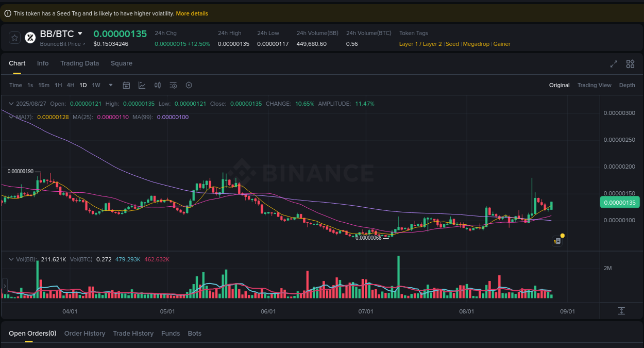This screenshot has width=644, height=348.
Task: Open candlestick chart style settings
Action: click(157, 85)
